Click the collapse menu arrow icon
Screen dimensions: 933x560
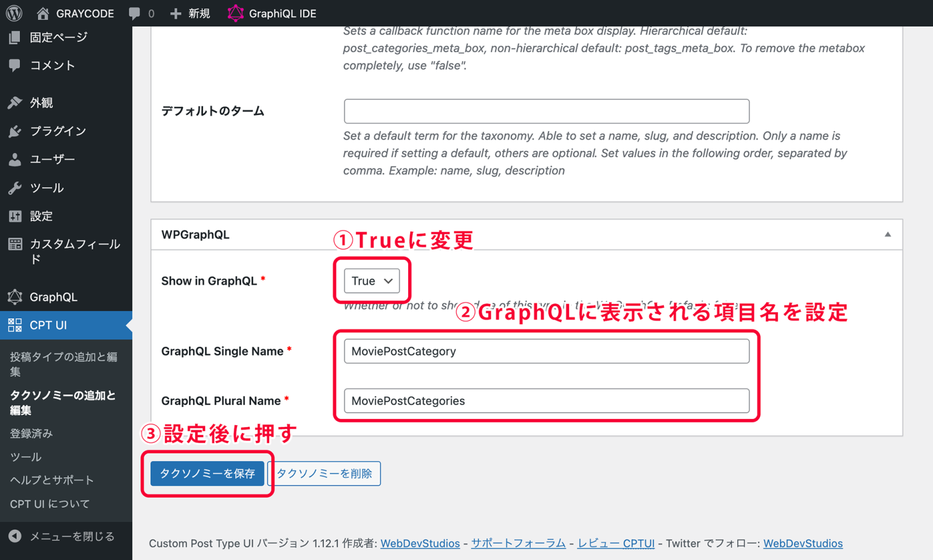click(15, 536)
